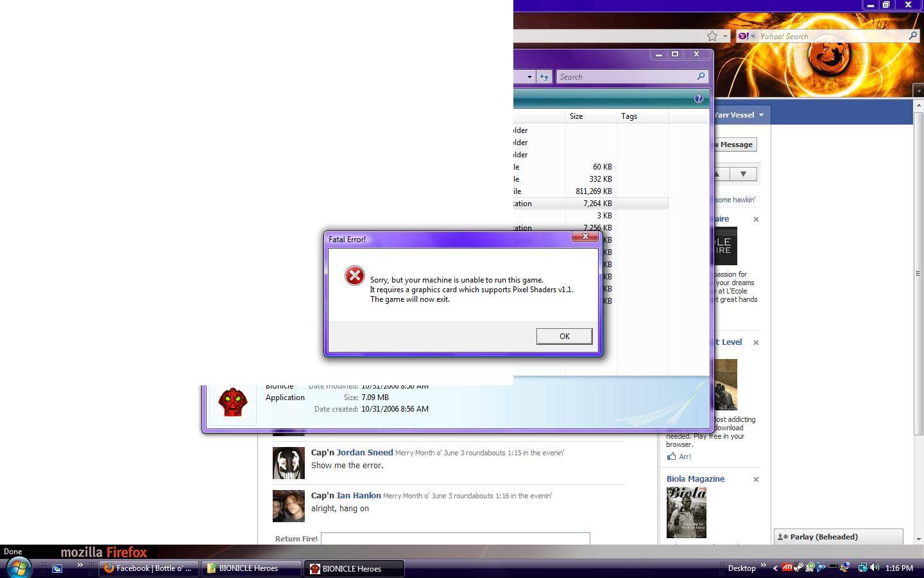This screenshot has height=578, width=924.
Task: Open the network tray icon
Action: 863,568
